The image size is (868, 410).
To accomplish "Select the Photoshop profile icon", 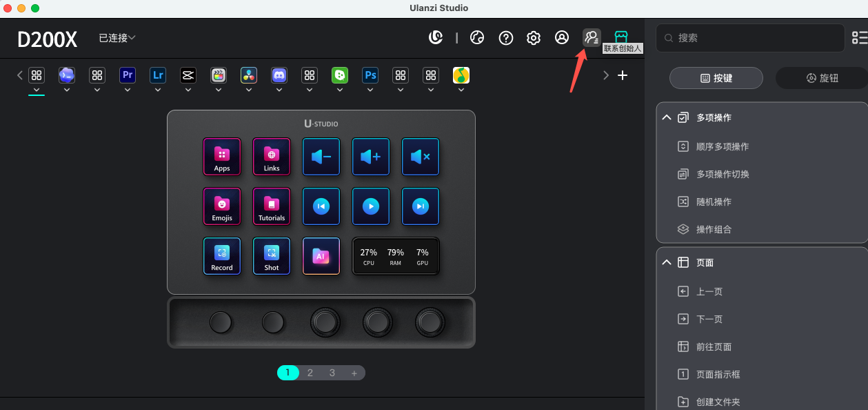I will click(x=370, y=75).
